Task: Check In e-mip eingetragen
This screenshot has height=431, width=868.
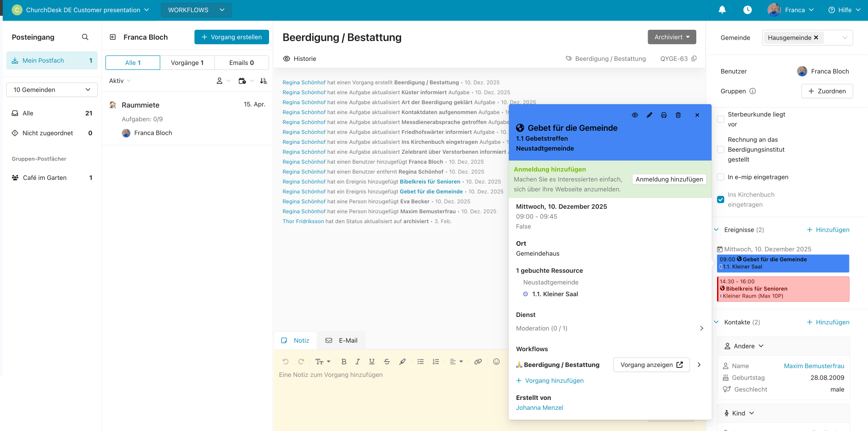Action: click(721, 177)
